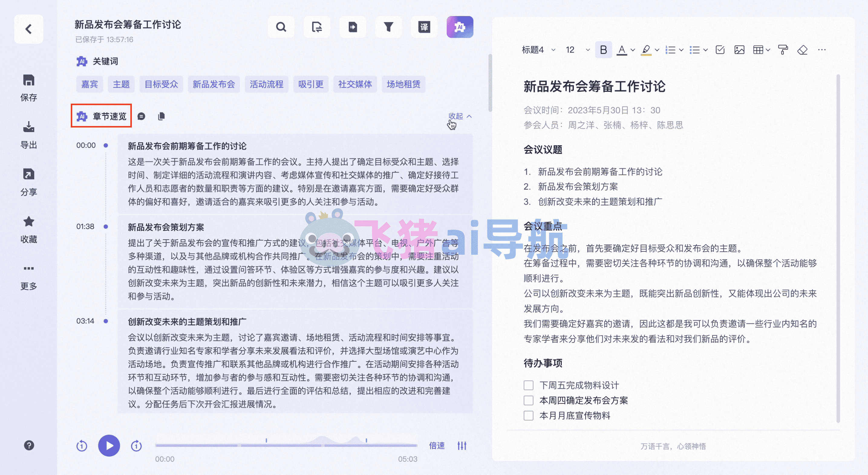Click the 倍速 playback speed button
This screenshot has height=475, width=868.
(x=437, y=446)
